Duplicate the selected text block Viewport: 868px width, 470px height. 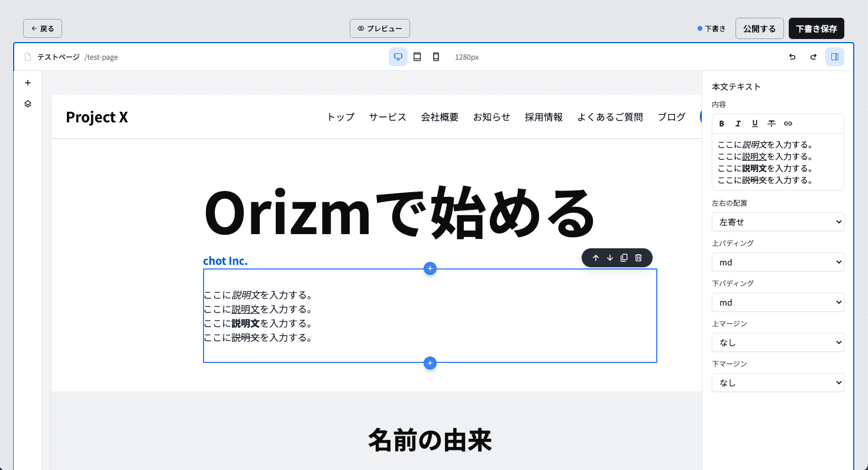pos(624,258)
